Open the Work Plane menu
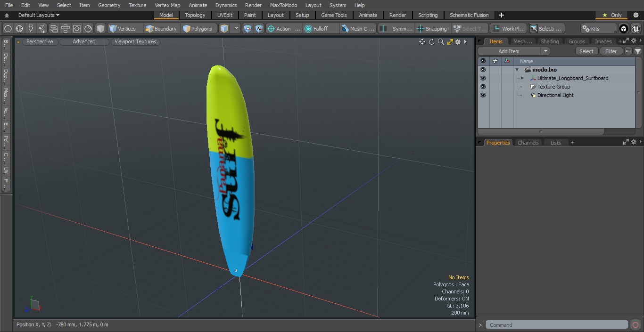Viewport: 644px width, 332px height. click(508, 29)
